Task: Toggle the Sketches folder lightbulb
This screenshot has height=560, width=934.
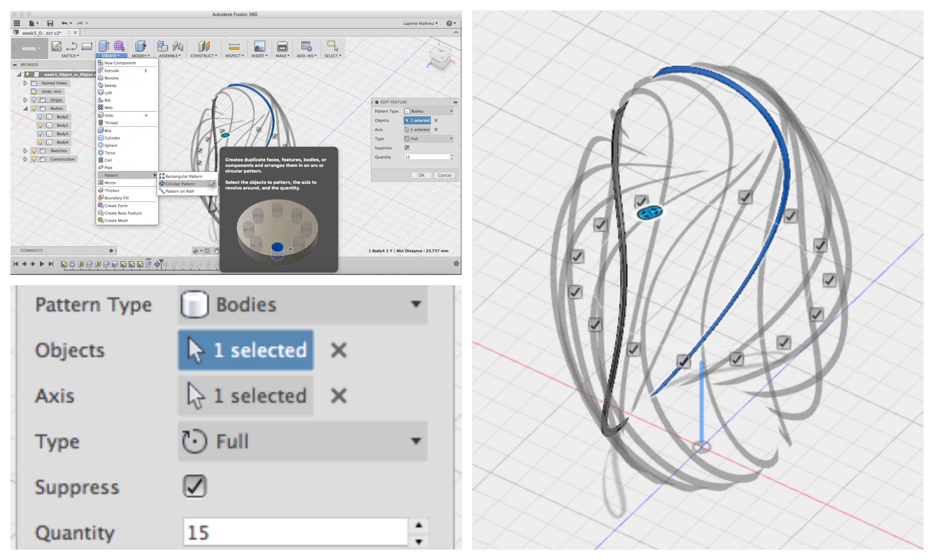Action: (x=34, y=151)
